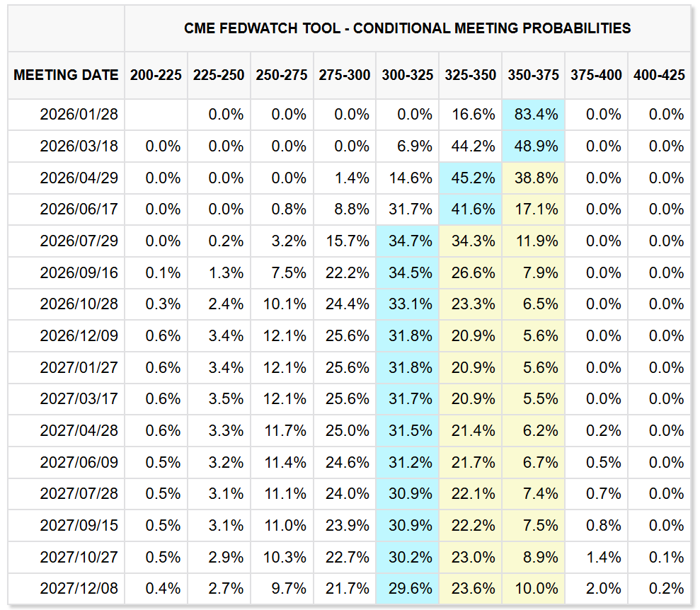Select the 275-300 column header
Screen dimensions: 700x610
pyautogui.click(x=345, y=75)
